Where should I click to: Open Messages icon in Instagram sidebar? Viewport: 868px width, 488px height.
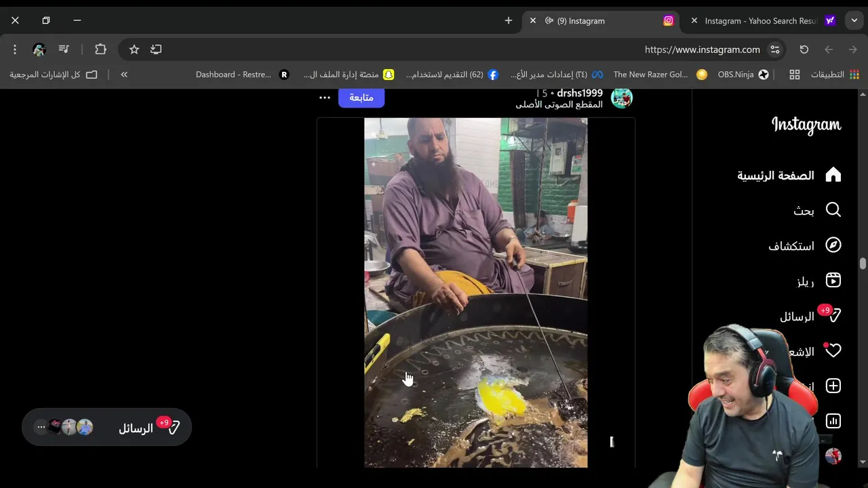point(833,316)
